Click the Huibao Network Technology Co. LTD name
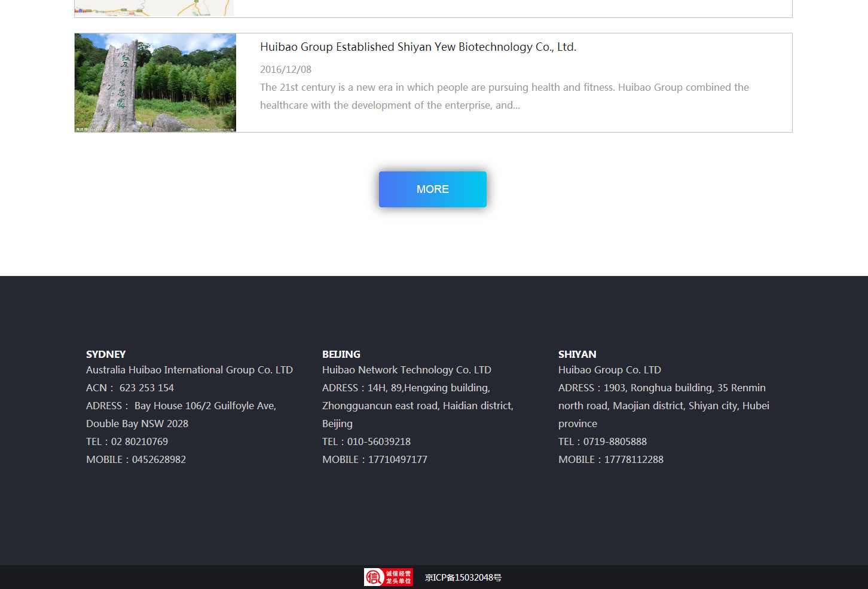The height and width of the screenshot is (589, 868). tap(407, 370)
